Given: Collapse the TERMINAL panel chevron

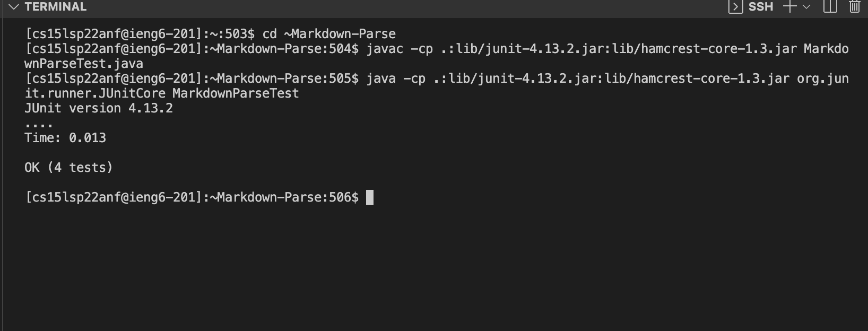Looking at the screenshot, I should click(13, 7).
